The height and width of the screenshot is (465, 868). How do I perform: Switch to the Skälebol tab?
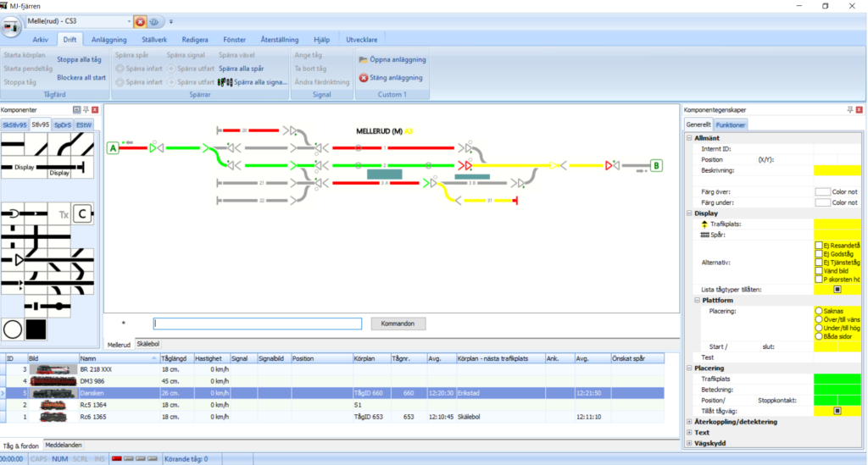[x=148, y=345]
